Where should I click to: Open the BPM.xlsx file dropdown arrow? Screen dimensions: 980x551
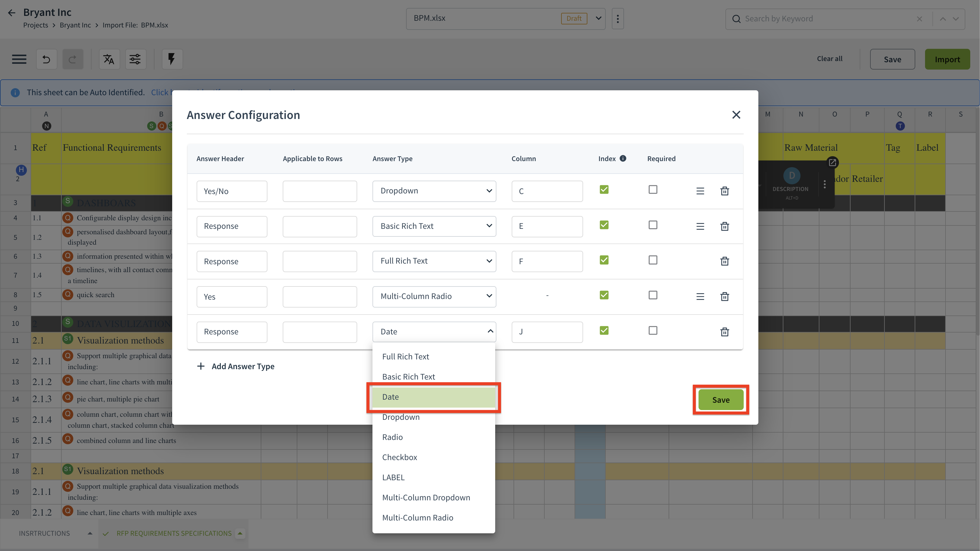point(598,18)
